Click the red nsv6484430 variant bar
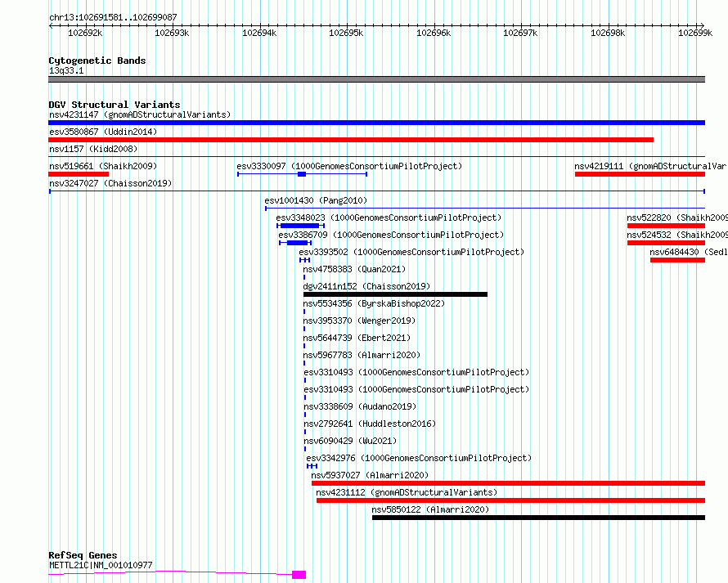The image size is (728, 583). [x=678, y=260]
